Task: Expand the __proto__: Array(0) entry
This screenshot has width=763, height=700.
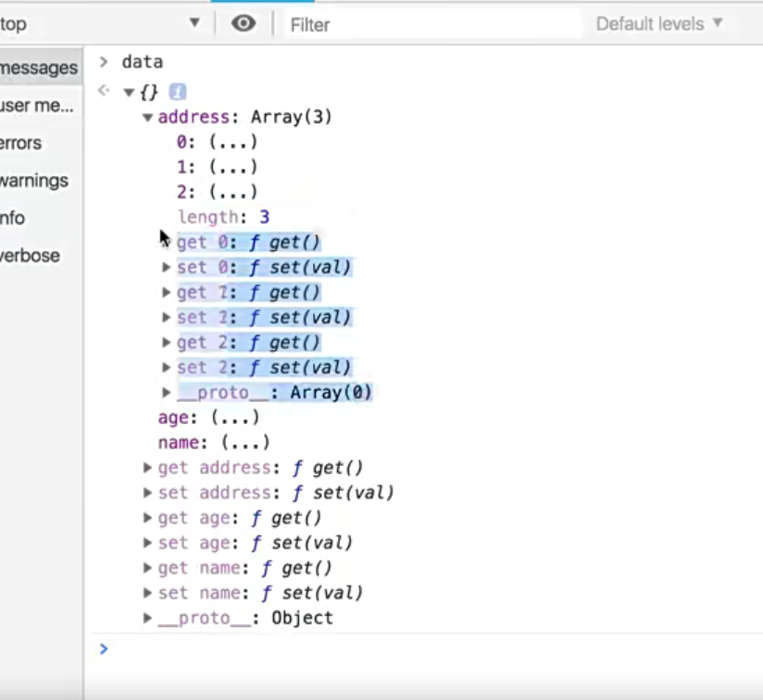Action: [x=167, y=393]
